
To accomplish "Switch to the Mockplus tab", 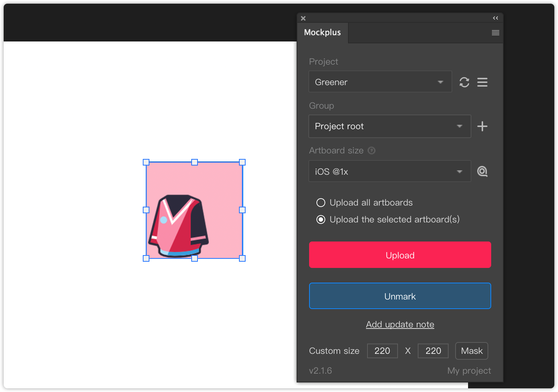I will (x=322, y=33).
